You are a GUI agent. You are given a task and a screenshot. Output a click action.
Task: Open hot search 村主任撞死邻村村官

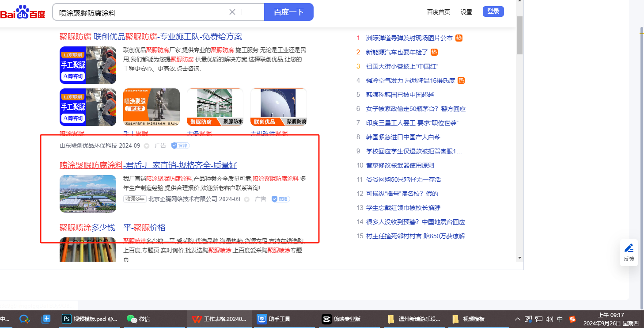click(415, 236)
